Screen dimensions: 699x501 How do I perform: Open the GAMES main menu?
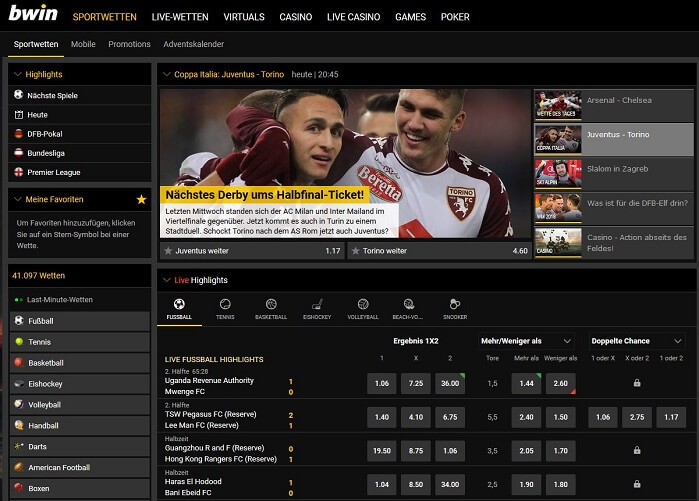click(411, 17)
